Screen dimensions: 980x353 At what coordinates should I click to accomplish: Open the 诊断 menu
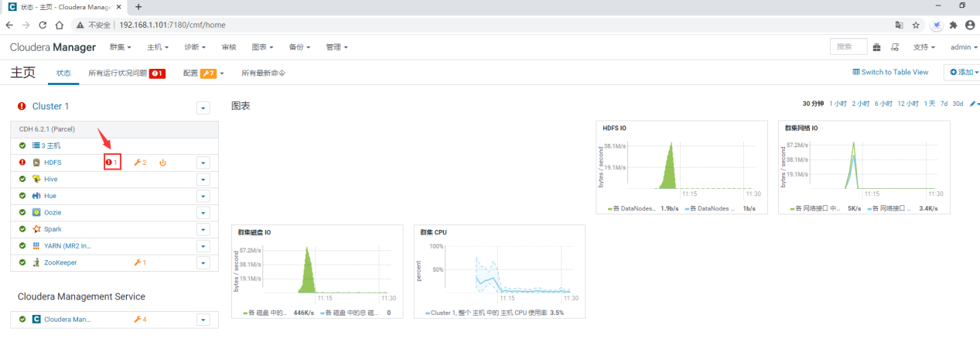click(x=195, y=47)
